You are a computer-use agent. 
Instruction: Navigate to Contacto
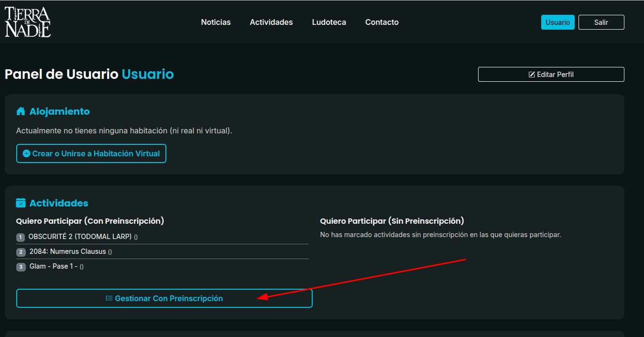382,22
